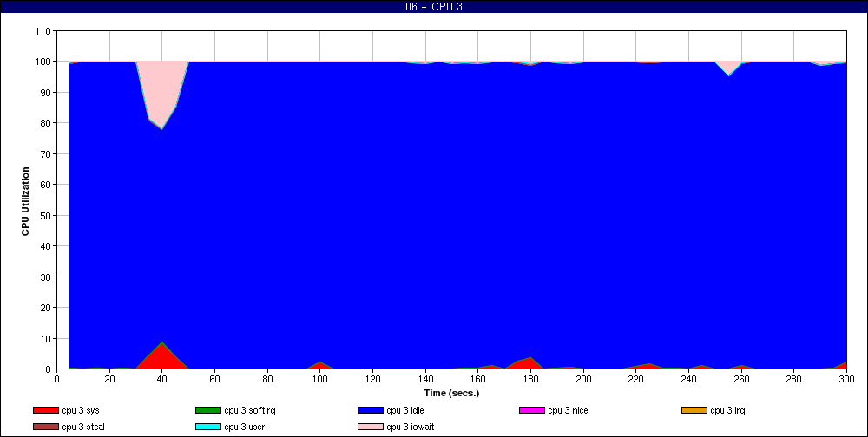Screen dimensions: 868x437
Task: Select the 'cpu 3 iowait' legend label
Action: 411,427
